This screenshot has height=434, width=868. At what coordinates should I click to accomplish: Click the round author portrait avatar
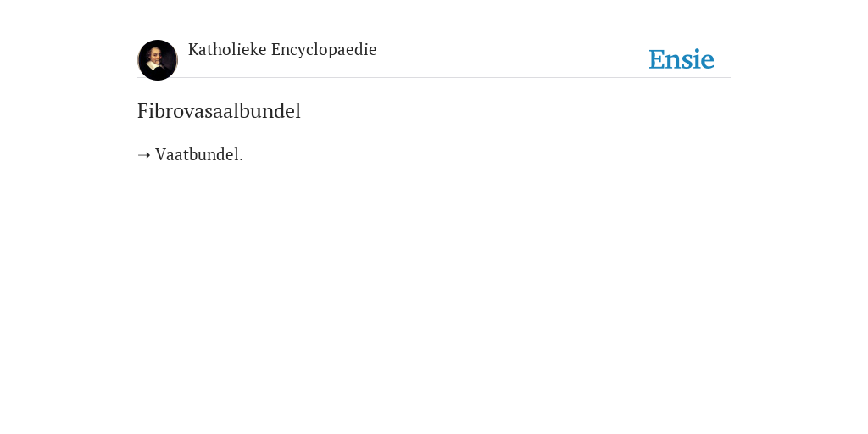pos(158,60)
